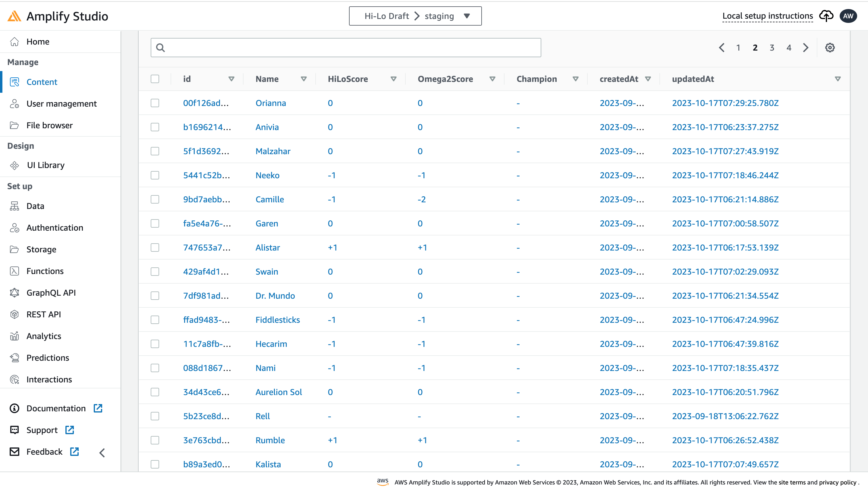This screenshot has width=868, height=492.
Task: Click the Interactions icon in the sidebar
Action: (x=14, y=379)
